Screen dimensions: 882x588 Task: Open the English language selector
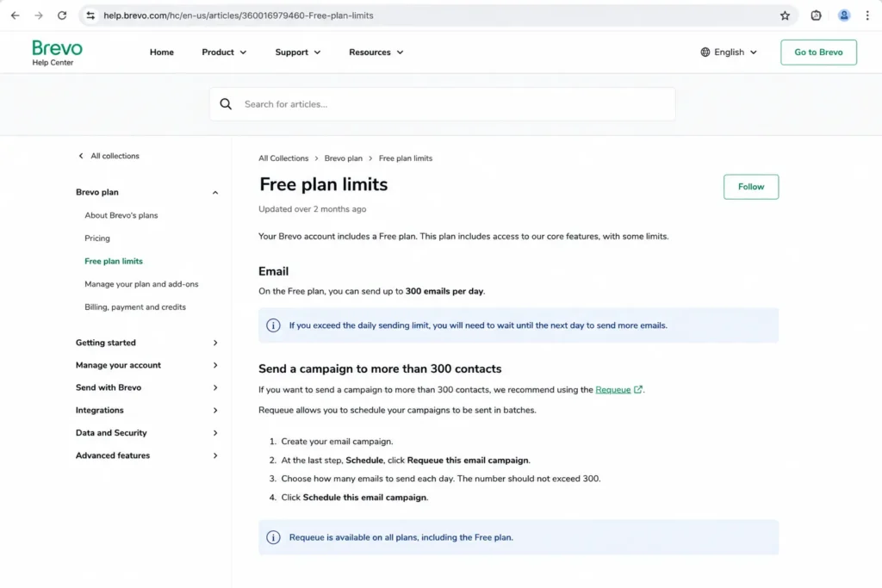click(729, 53)
